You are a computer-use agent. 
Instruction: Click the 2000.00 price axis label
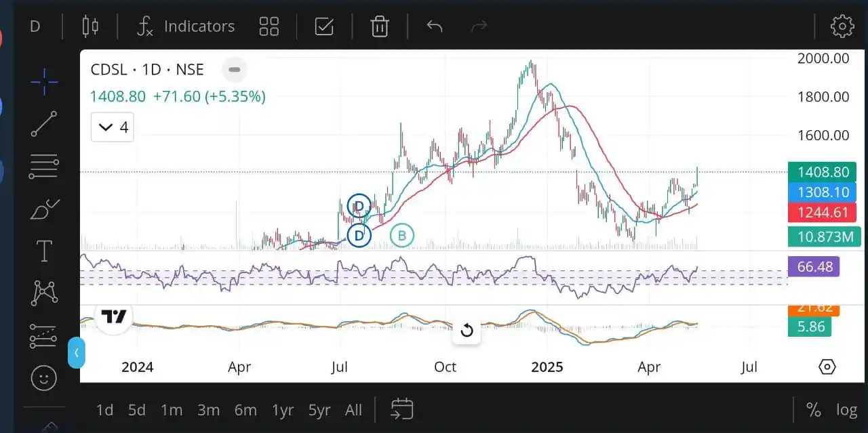[x=823, y=58]
